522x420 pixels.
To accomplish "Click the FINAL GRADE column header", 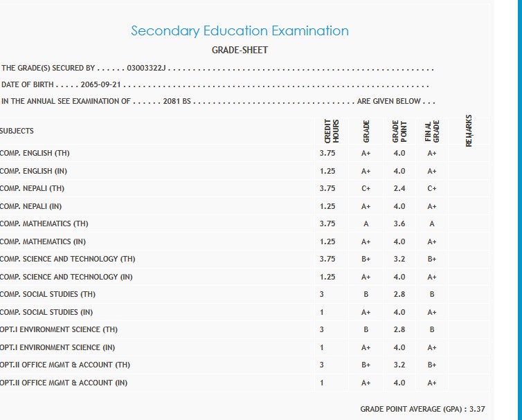I will pos(432,131).
